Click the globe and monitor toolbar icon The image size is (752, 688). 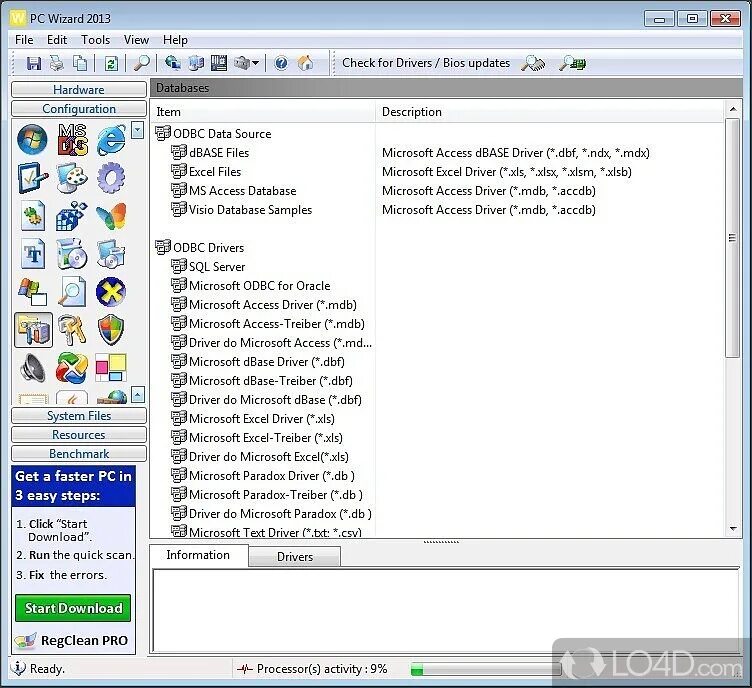(x=173, y=63)
